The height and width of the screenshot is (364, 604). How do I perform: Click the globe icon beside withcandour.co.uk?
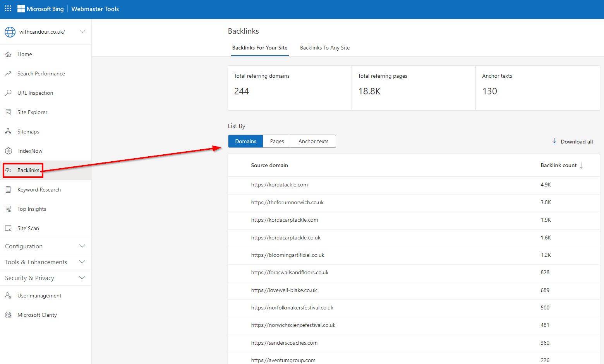[10, 32]
